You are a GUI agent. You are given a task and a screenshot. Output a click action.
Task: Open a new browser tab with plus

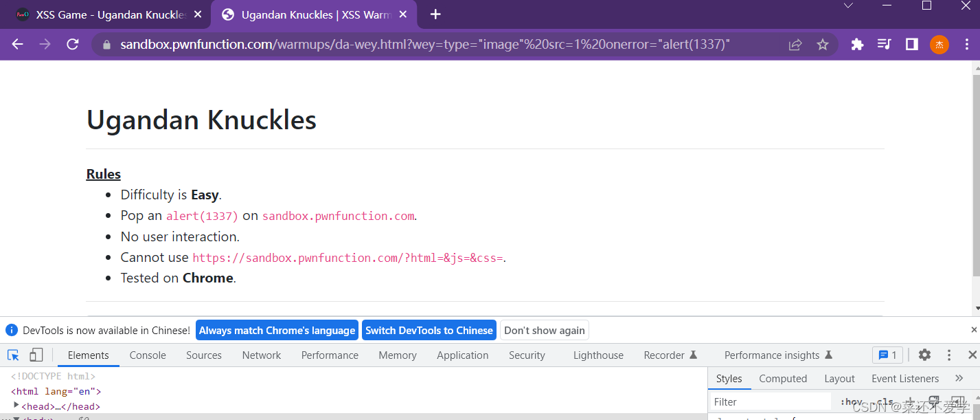435,14
